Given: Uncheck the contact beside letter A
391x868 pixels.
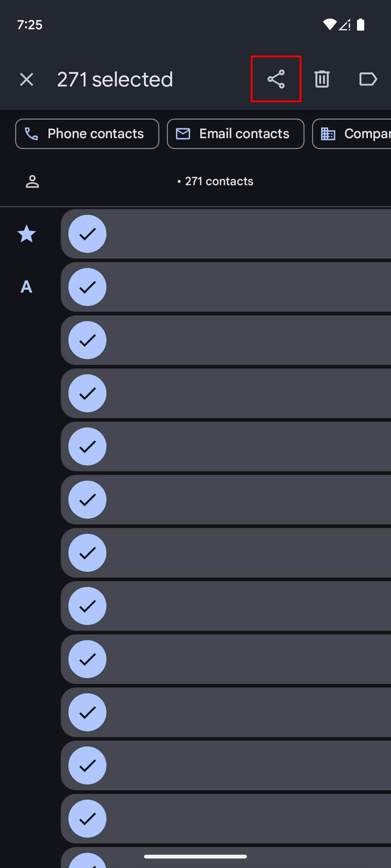Looking at the screenshot, I should pos(87,287).
